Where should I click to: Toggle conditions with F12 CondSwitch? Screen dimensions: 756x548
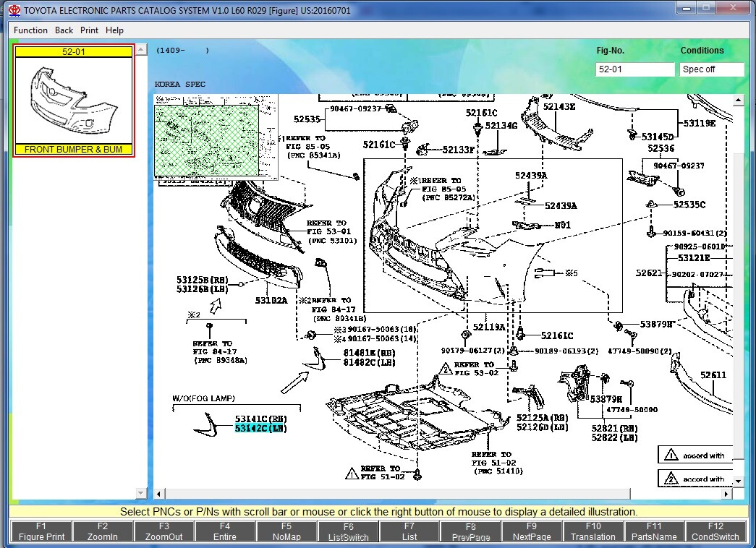715,531
